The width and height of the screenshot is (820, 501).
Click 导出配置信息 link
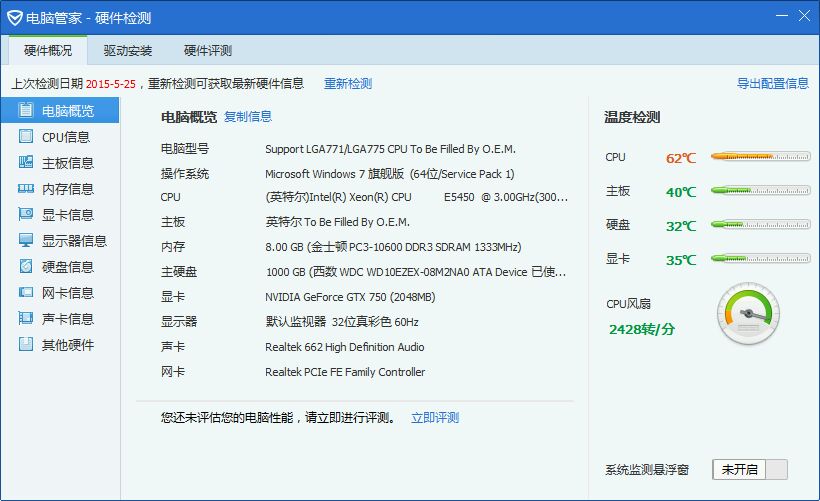pos(773,83)
